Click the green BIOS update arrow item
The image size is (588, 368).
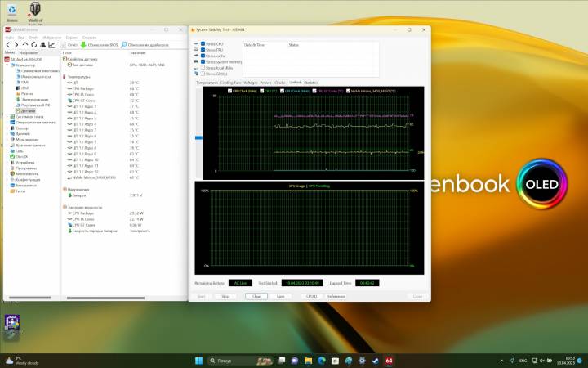coord(100,45)
